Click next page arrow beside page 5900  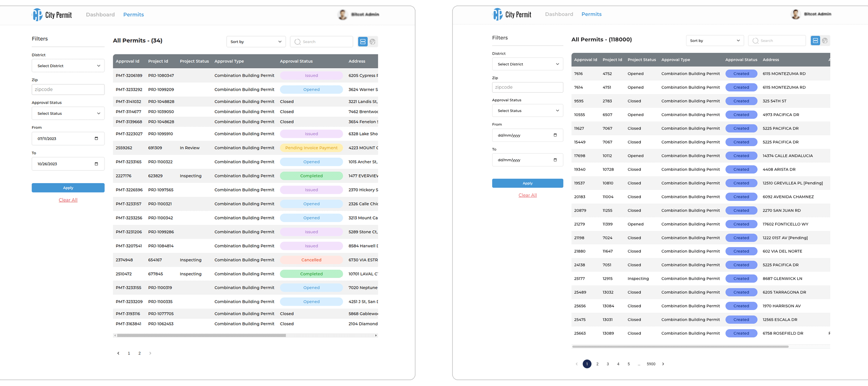tap(663, 364)
